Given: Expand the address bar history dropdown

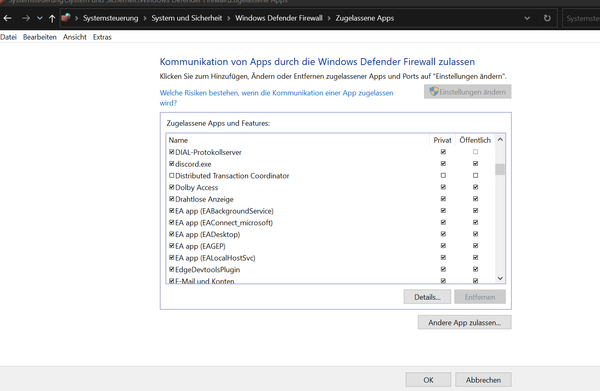Looking at the screenshot, I should 527,18.
